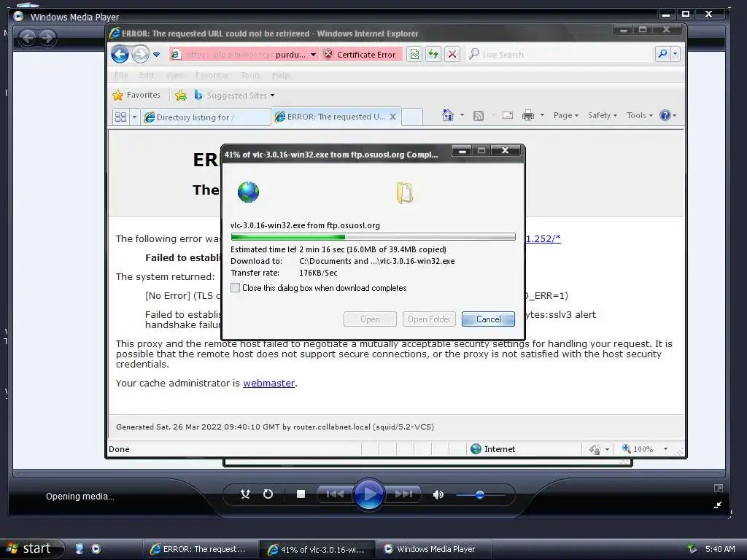
Task: Turn on repeat in Windows Media Player
Action: coord(268,494)
